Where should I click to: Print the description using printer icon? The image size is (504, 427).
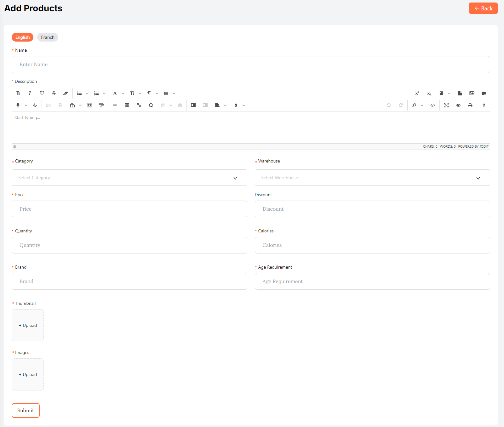470,105
